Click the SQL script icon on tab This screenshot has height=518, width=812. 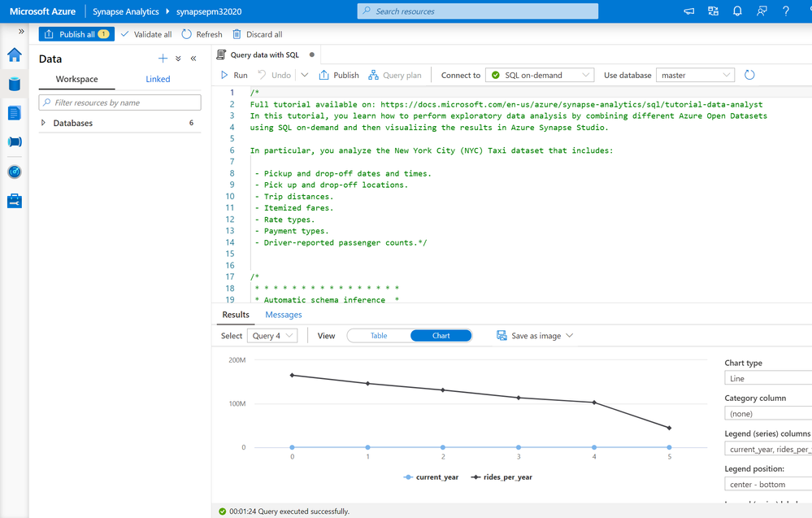tap(221, 54)
